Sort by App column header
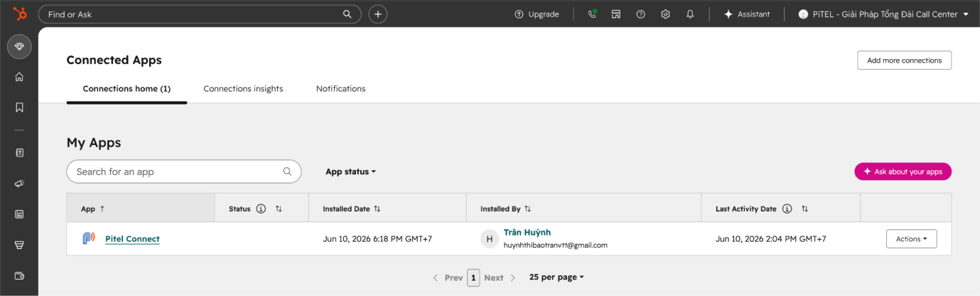 click(141, 208)
